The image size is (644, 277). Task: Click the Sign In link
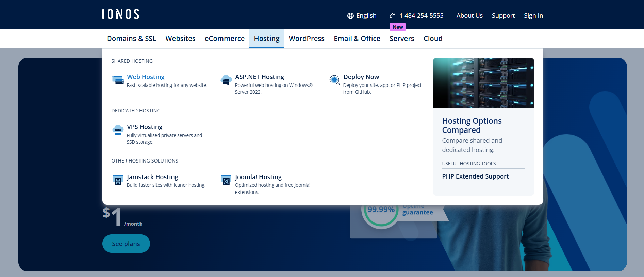tap(533, 16)
